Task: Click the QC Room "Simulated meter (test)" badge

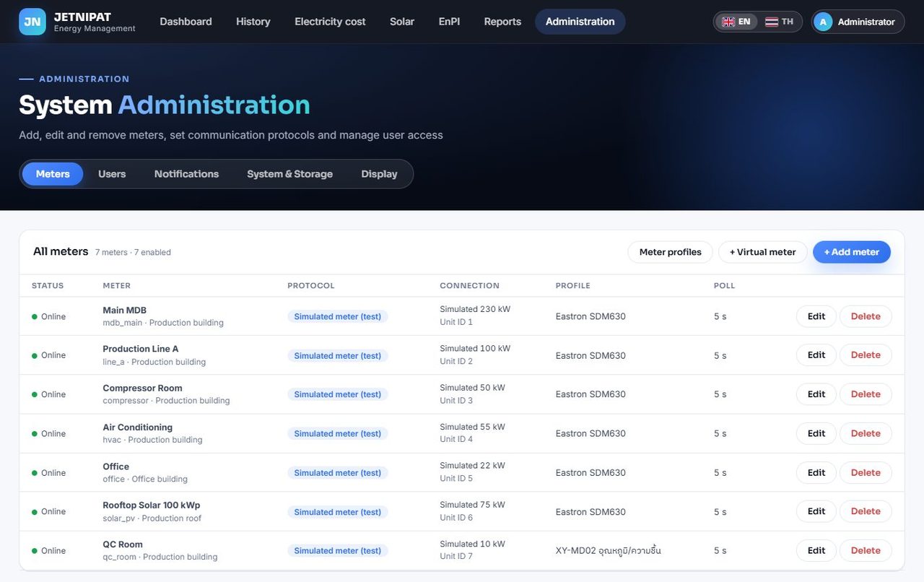Action: pyautogui.click(x=337, y=551)
